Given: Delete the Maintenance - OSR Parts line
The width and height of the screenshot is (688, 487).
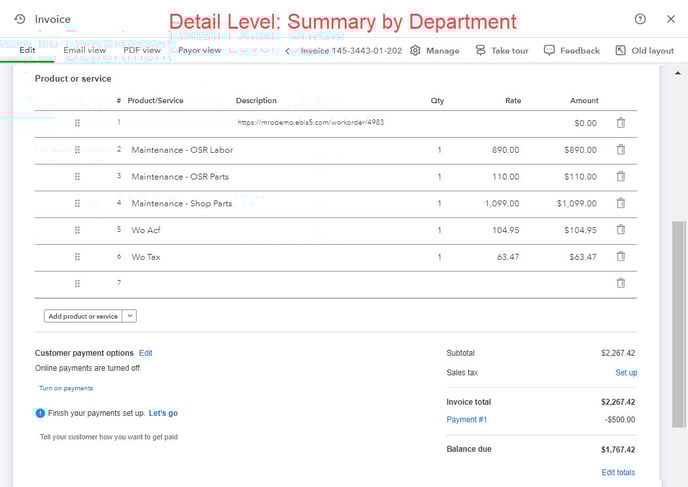Looking at the screenshot, I should click(620, 176).
